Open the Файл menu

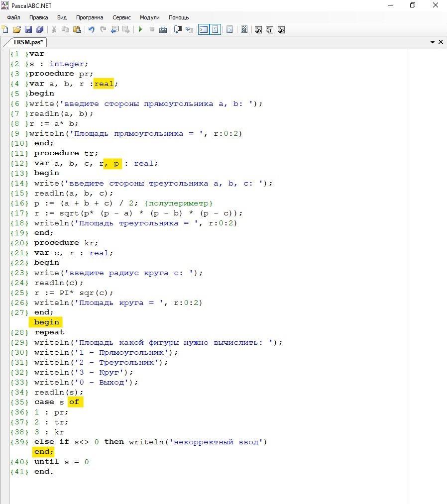(x=13, y=17)
